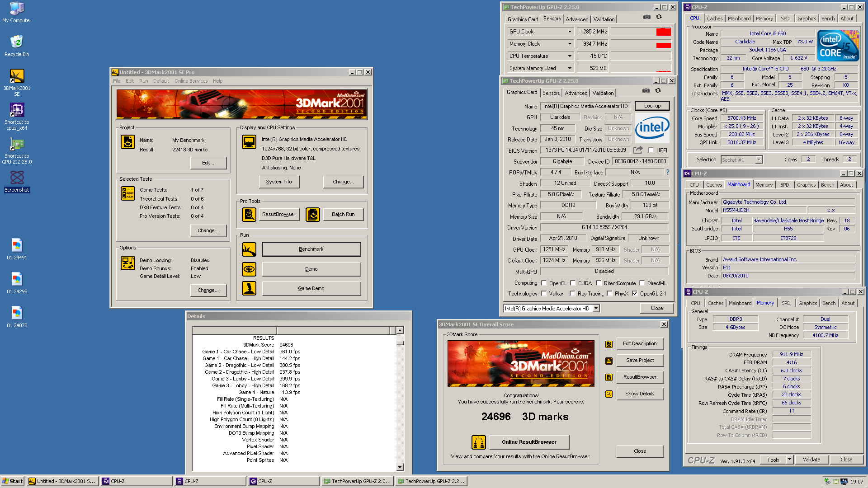The image size is (868, 488).
Task: Click the Edit Description icon in score dialog
Action: (609, 344)
